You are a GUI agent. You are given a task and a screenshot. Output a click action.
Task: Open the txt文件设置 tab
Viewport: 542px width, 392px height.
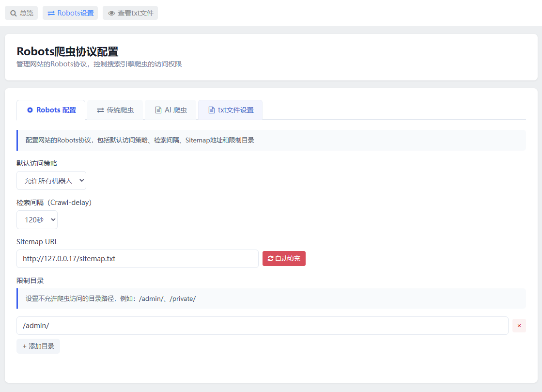click(x=231, y=110)
